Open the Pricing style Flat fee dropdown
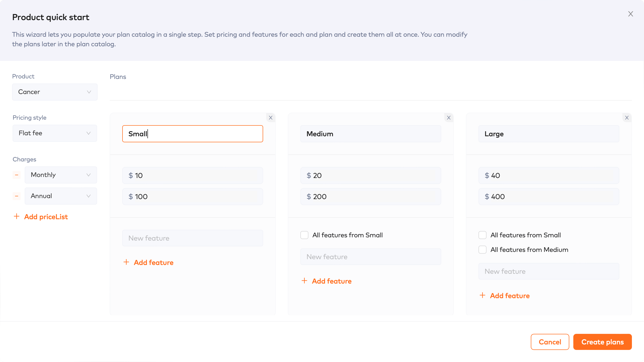Image resolution: width=644 pixels, height=362 pixels. click(x=55, y=133)
